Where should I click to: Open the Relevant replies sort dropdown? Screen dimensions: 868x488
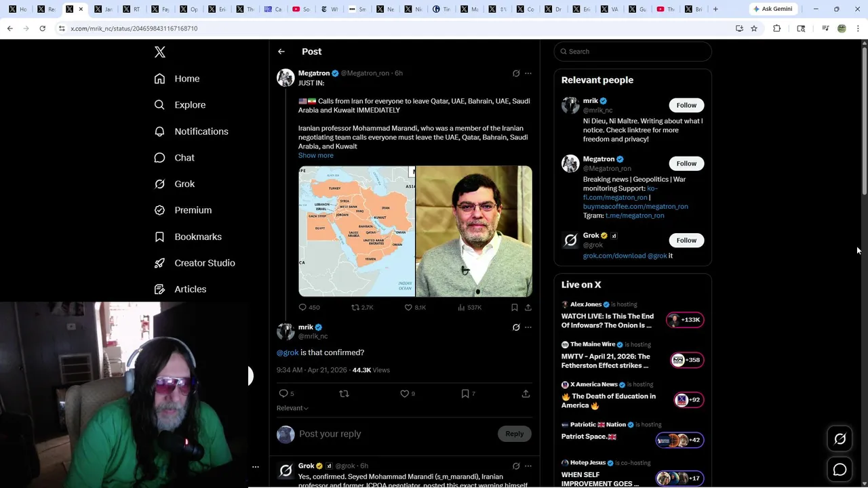coord(292,408)
